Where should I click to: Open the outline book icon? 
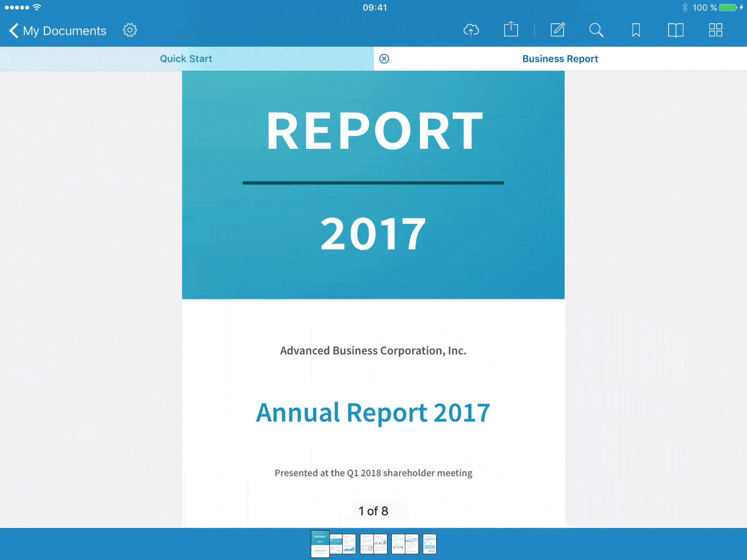[x=676, y=30]
